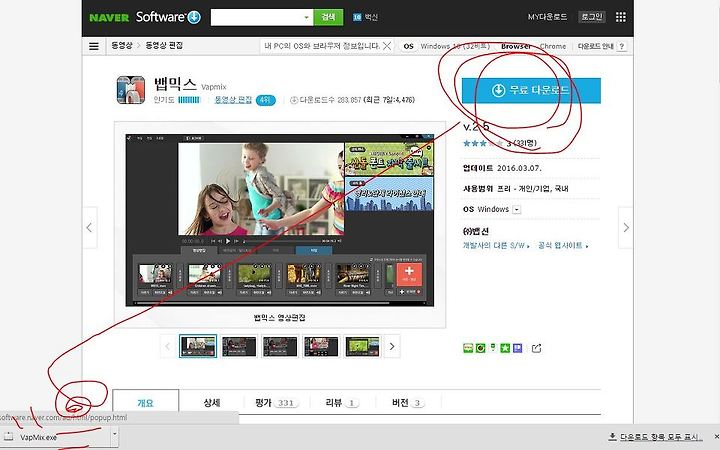Screen dimensions: 720x450
Task: Click the small green bookmark share icon
Action: coord(493,347)
